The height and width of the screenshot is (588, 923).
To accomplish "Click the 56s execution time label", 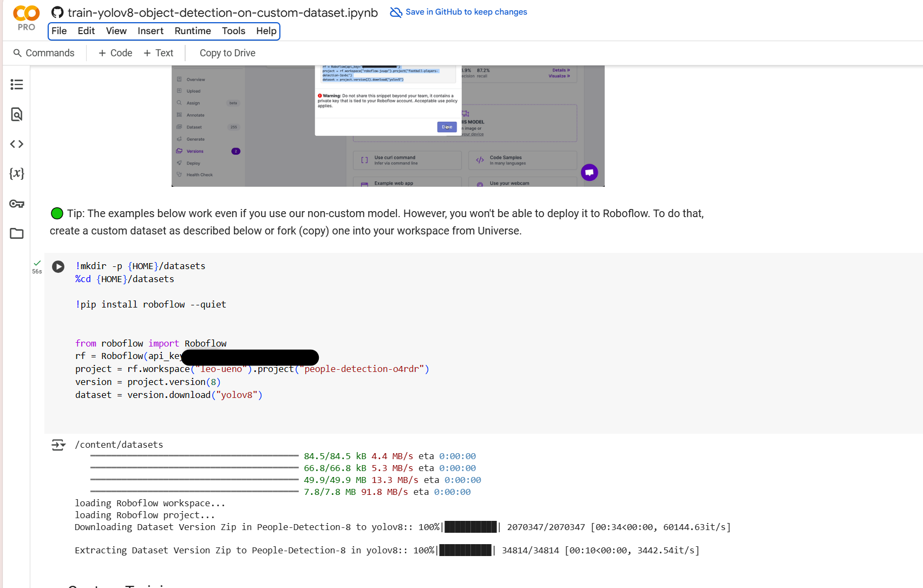I will pos(37,271).
